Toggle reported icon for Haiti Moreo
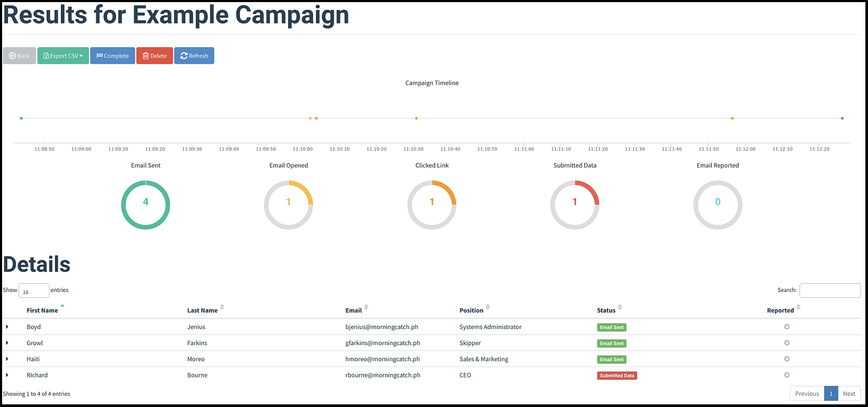This screenshot has height=407, width=868. 787,359
